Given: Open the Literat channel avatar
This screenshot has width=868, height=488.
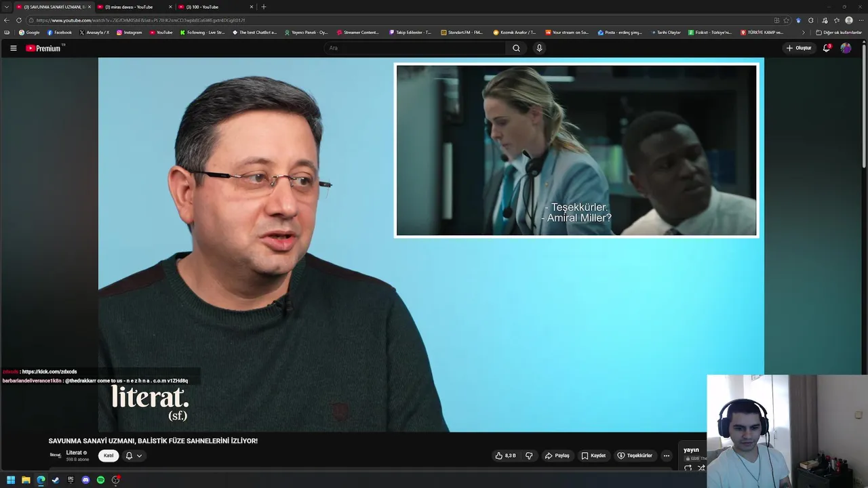Looking at the screenshot, I should coord(56,455).
